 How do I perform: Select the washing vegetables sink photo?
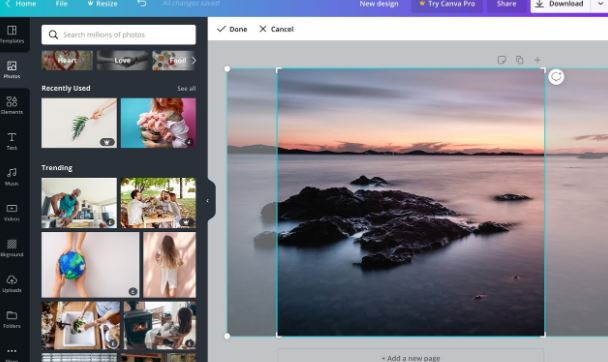(81, 326)
